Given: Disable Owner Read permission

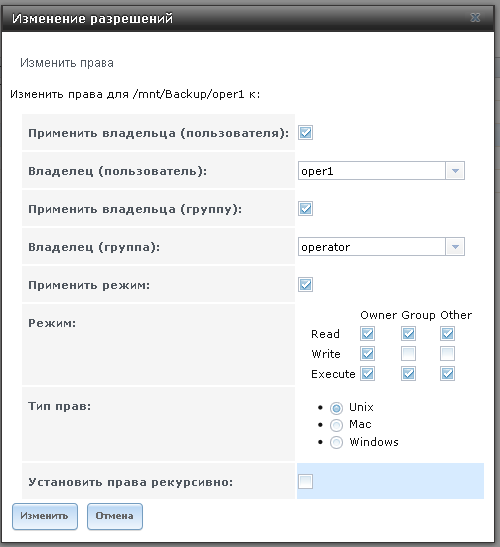Looking at the screenshot, I should coord(367,334).
